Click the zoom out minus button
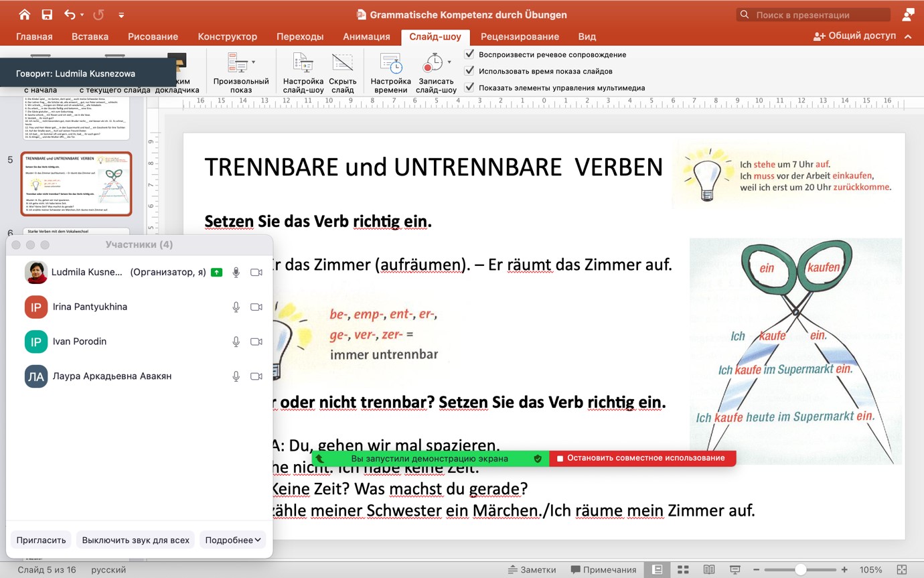This screenshot has height=578, width=924. pos(757,570)
